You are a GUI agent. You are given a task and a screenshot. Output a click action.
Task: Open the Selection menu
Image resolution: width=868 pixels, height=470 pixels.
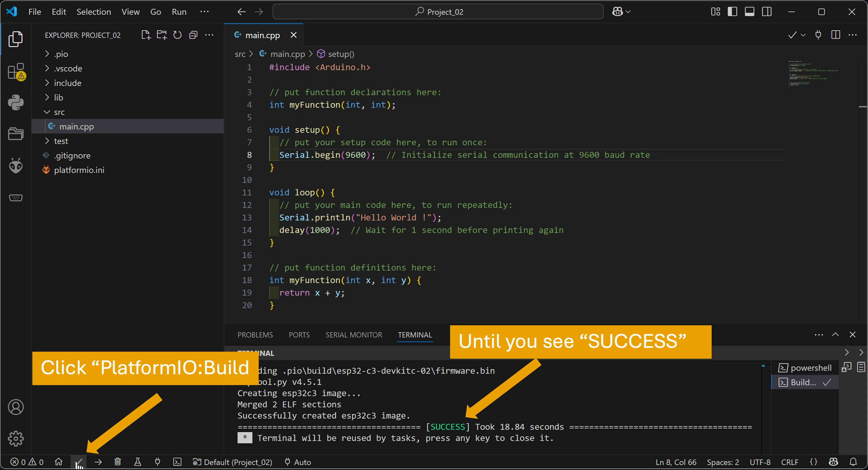click(x=93, y=12)
